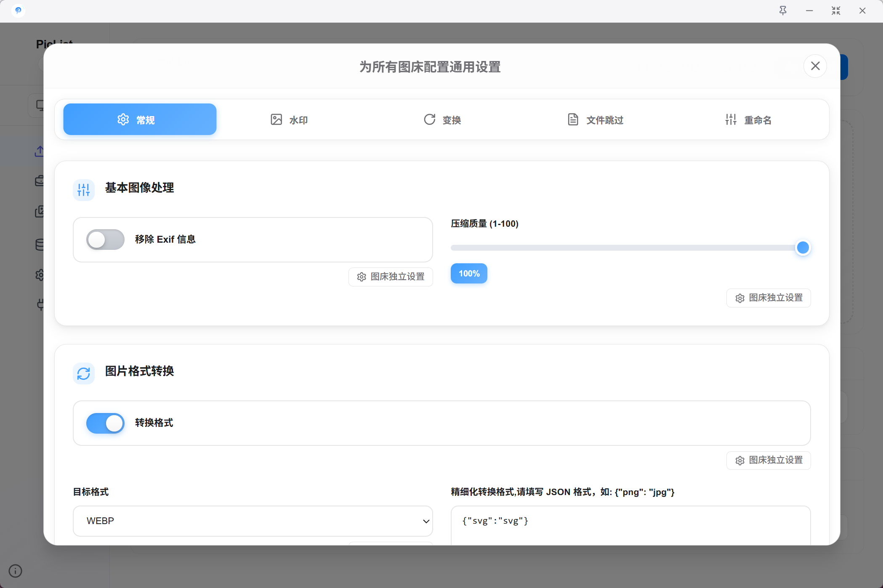Open the 水印 watermark tab

tap(289, 120)
